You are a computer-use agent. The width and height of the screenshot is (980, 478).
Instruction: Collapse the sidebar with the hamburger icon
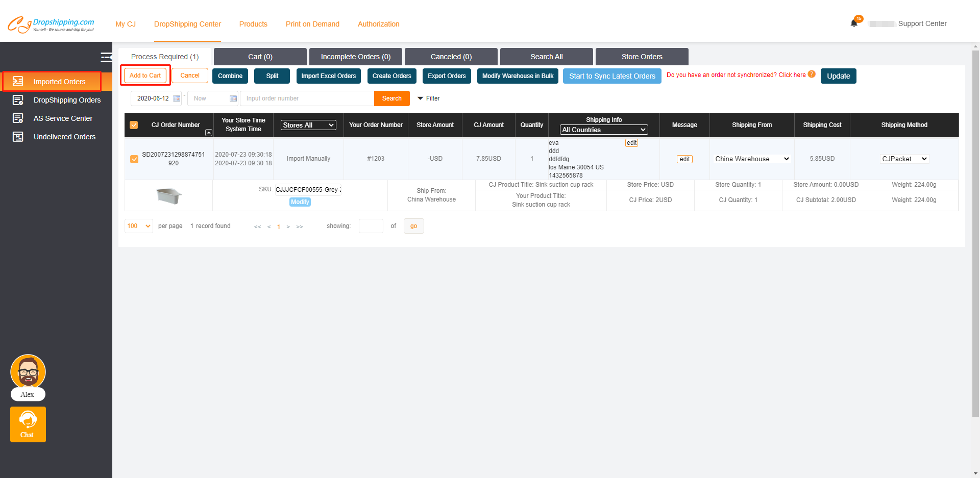pos(106,58)
